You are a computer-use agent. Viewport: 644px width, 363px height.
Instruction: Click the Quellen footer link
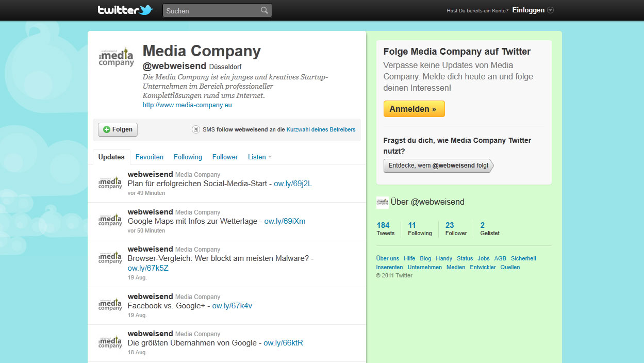point(510,267)
